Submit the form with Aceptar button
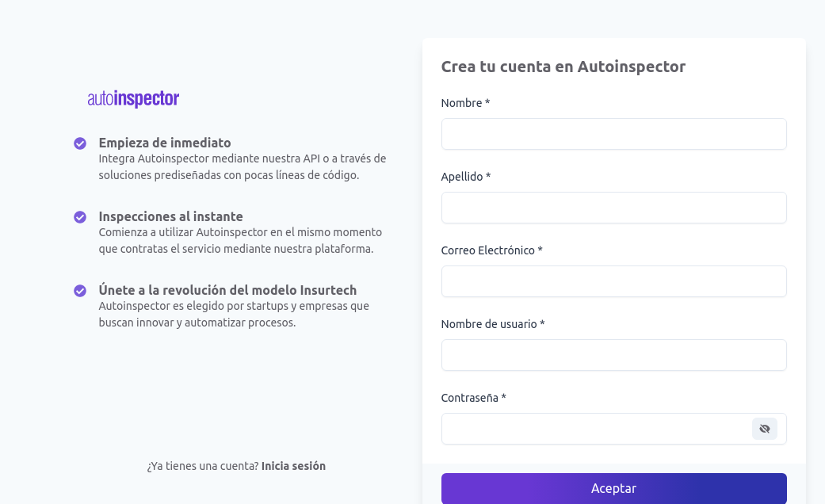 (614, 488)
